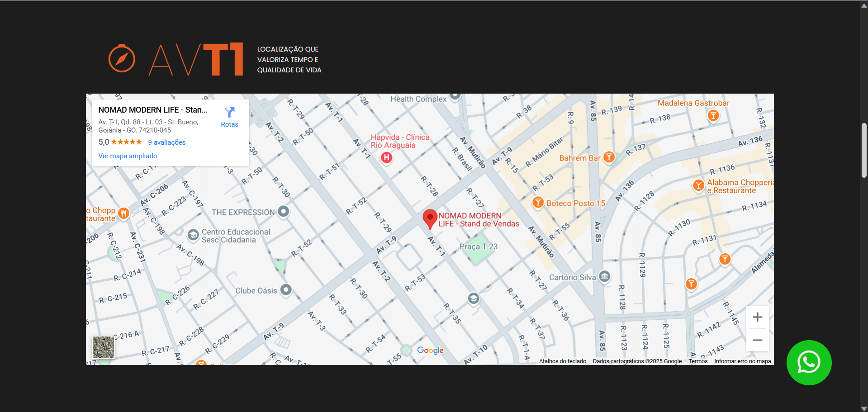
Task: Click the bar marker near R. 1131
Action: click(725, 259)
